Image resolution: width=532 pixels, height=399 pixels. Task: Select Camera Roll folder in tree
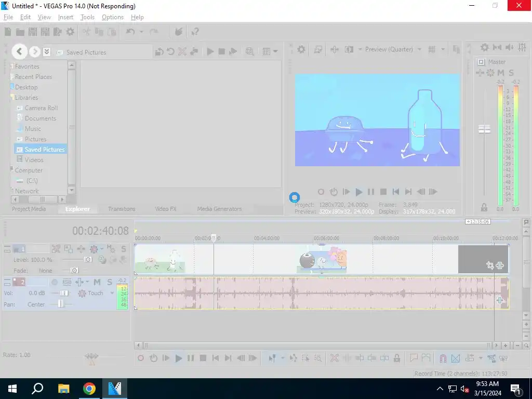point(41,108)
